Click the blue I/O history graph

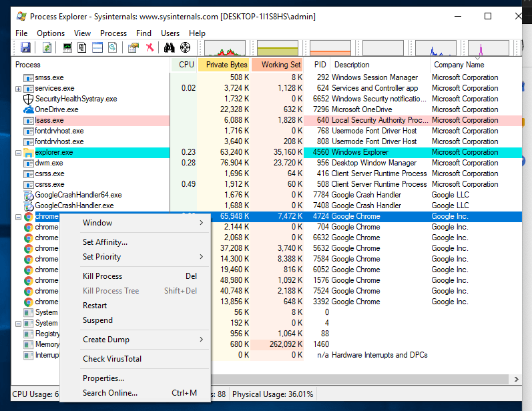click(436, 48)
